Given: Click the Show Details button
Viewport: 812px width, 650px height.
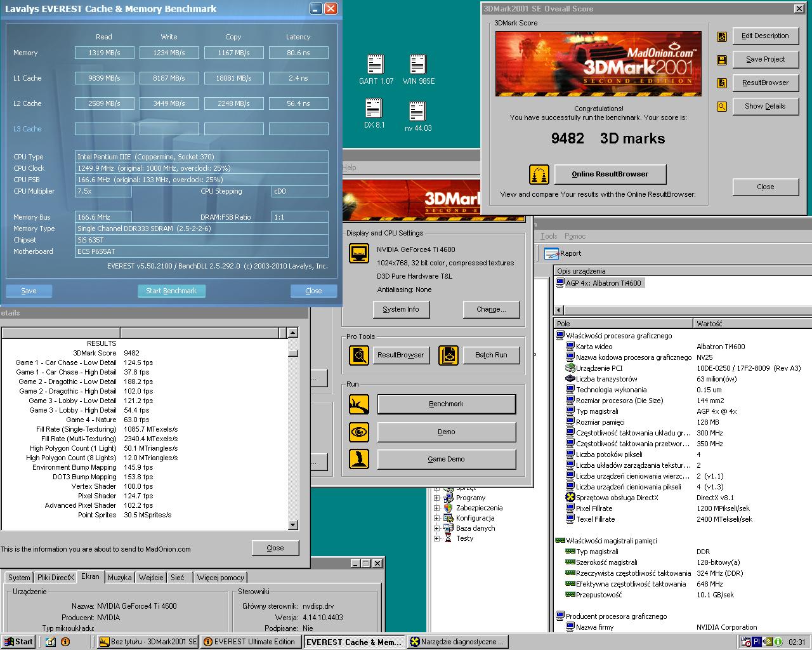Looking at the screenshot, I should click(765, 106).
